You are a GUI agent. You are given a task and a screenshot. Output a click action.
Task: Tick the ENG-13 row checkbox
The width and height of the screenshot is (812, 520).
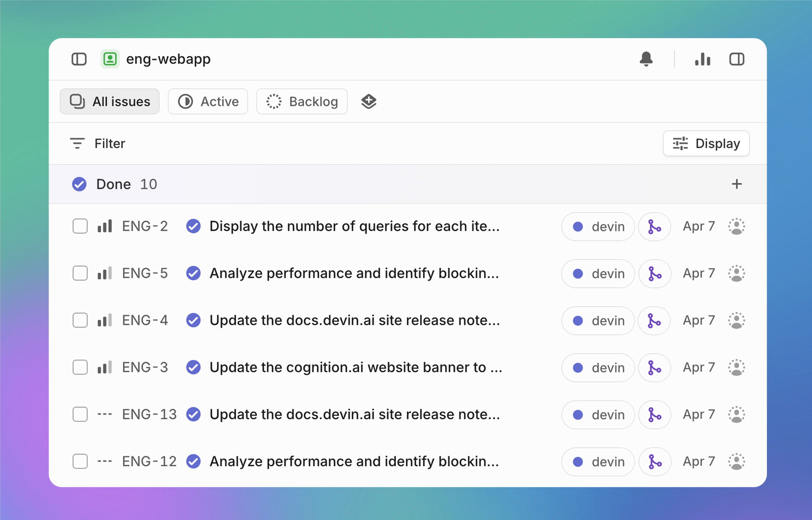tap(80, 414)
